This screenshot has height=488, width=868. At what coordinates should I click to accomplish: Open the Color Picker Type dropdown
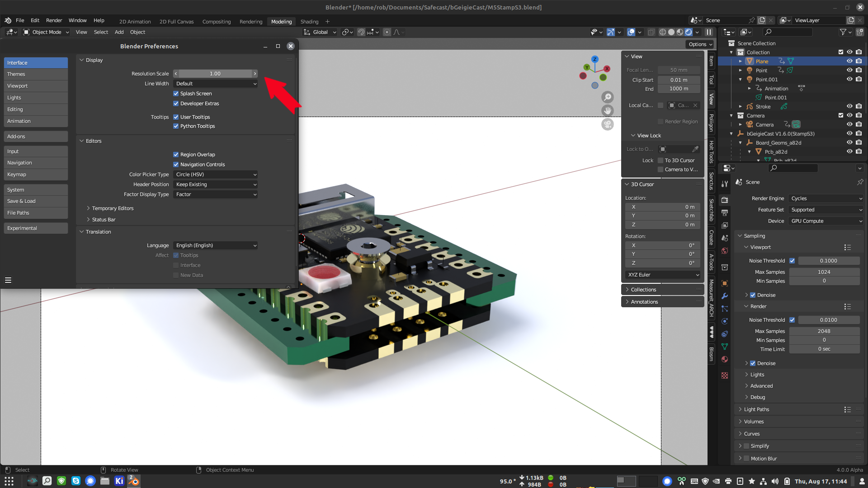pos(216,174)
